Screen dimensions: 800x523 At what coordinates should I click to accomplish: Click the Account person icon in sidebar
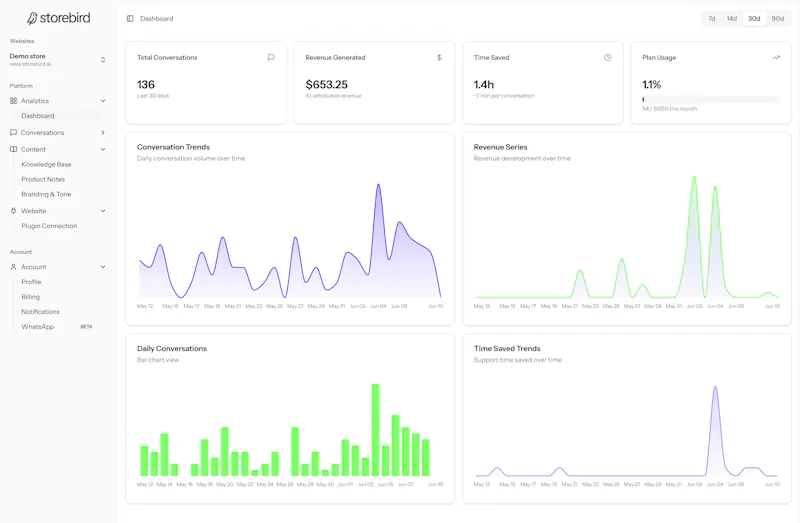point(13,267)
